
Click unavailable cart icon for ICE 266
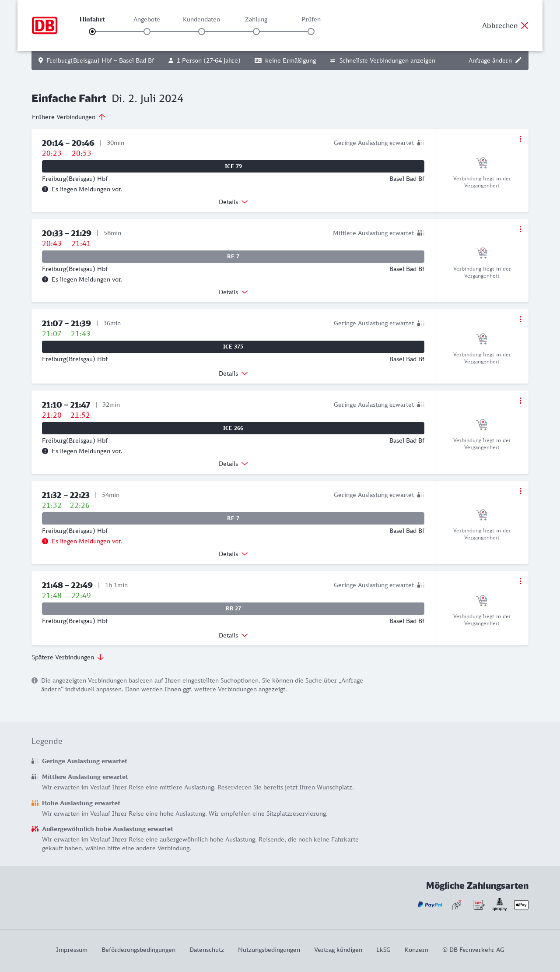click(482, 425)
